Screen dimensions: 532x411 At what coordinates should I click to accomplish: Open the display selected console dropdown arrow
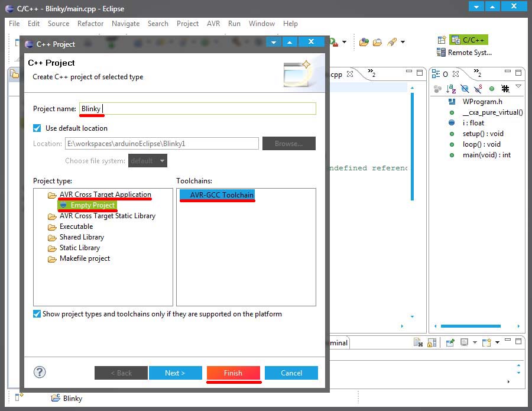(x=475, y=342)
